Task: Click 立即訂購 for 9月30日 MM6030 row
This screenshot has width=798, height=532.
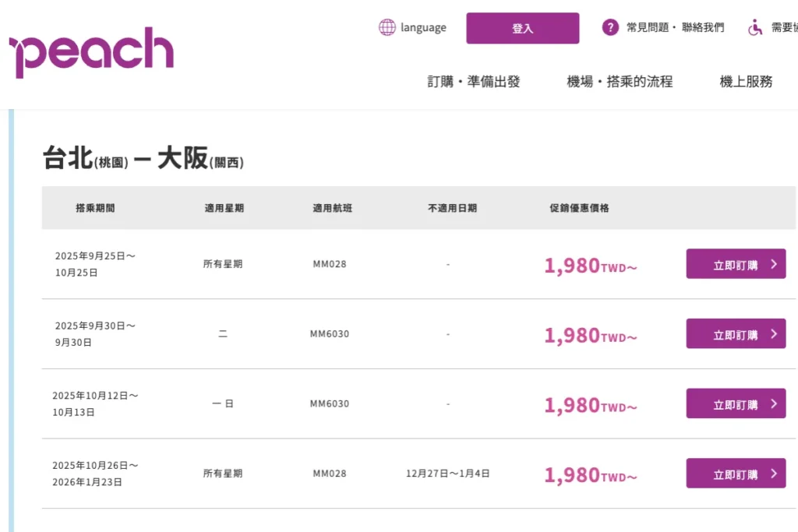Action: click(736, 333)
